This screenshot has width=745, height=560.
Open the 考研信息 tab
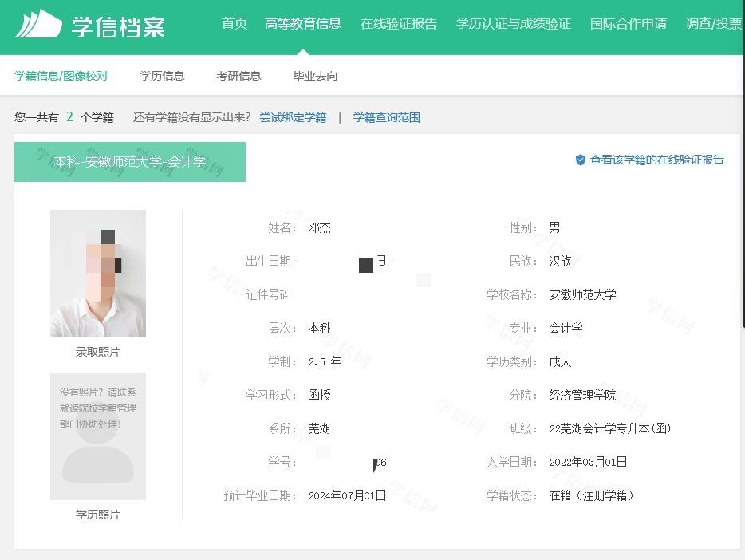pos(238,76)
